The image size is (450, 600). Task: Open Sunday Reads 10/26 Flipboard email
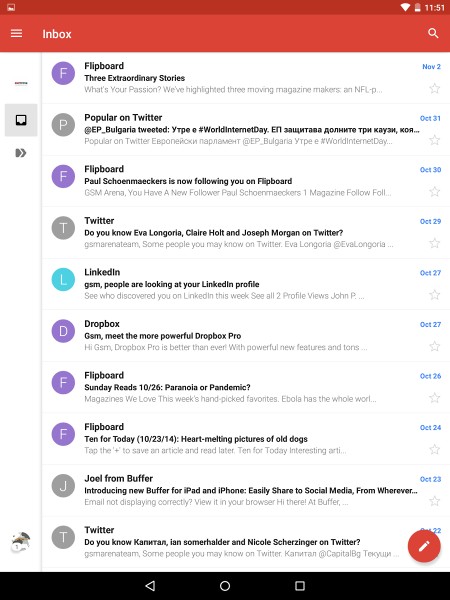[x=246, y=387]
